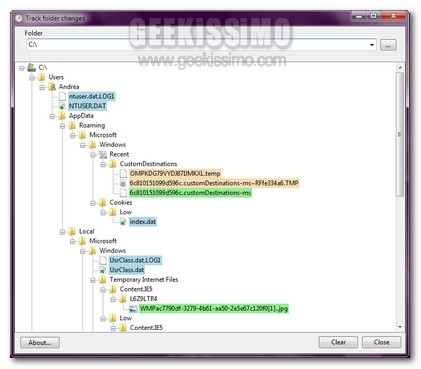Image resolution: width=421 pixels, height=369 pixels.
Task: Select ntuser.dat.LOG1 in the tree
Action: tap(91, 97)
